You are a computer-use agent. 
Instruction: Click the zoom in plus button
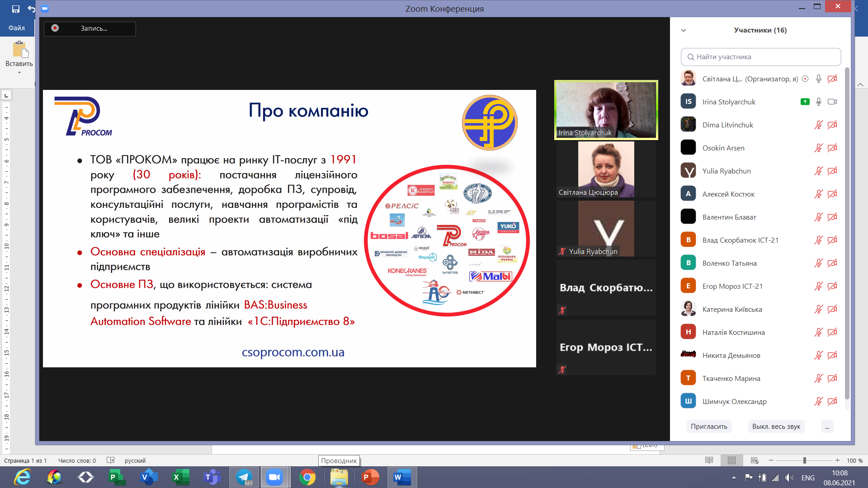pyautogui.click(x=838, y=460)
